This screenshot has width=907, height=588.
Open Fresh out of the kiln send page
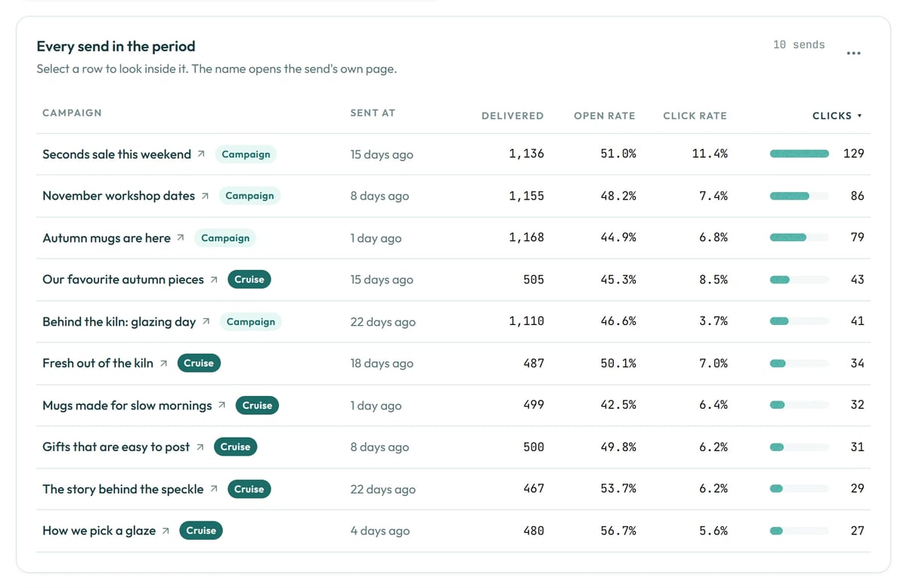pyautogui.click(x=98, y=364)
